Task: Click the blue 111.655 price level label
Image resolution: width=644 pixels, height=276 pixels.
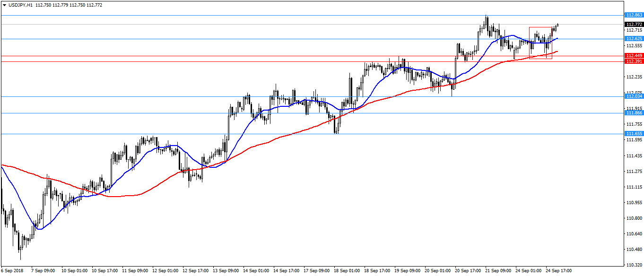Action: 634,134
